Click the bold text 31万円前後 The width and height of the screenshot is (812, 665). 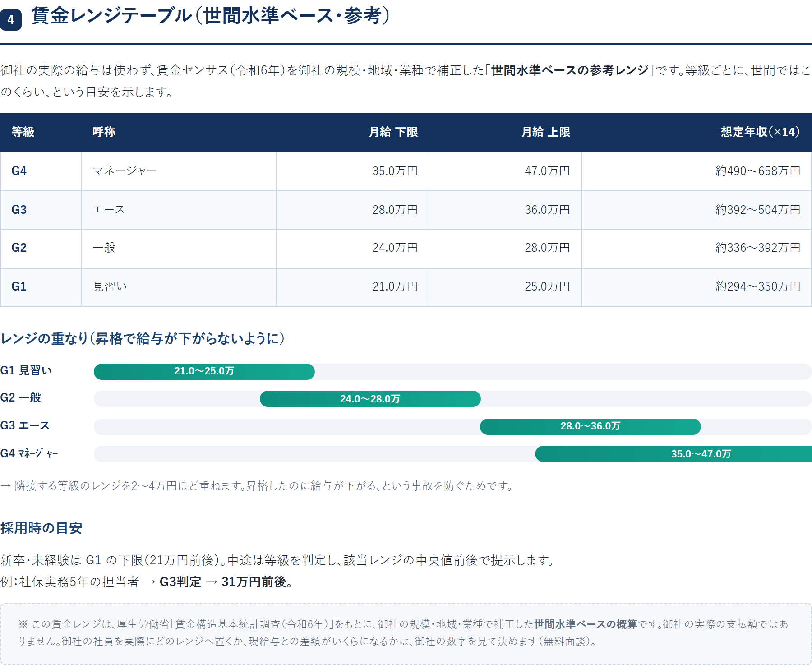[x=254, y=582]
